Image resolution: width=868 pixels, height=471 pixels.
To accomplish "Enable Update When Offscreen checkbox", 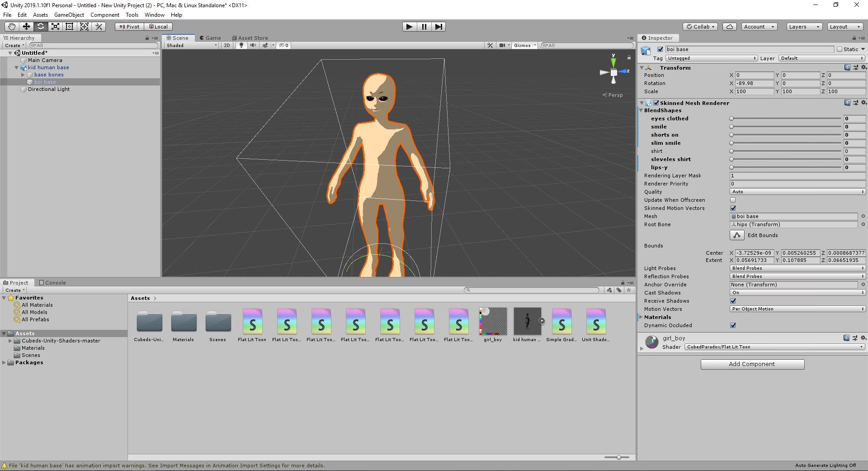I will [733, 200].
